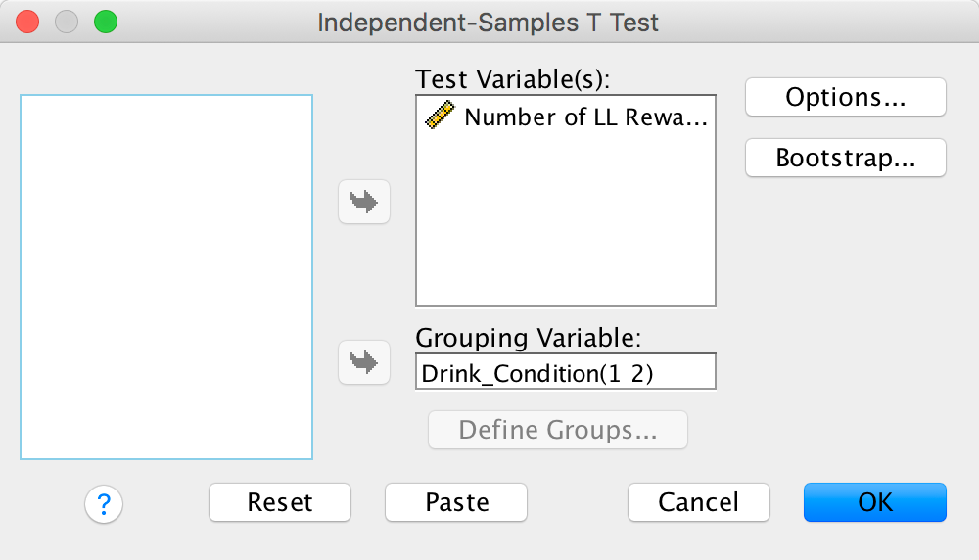The width and height of the screenshot is (979, 560).
Task: Click the Grouping Variable: label
Action: (529, 338)
